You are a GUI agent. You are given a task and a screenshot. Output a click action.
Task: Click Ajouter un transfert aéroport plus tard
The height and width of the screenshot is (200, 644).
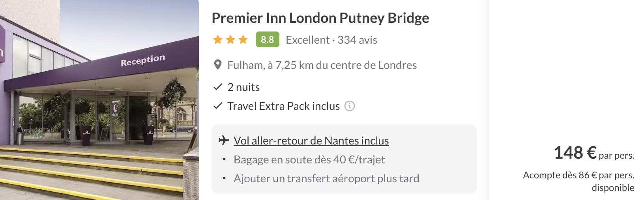[326, 178]
